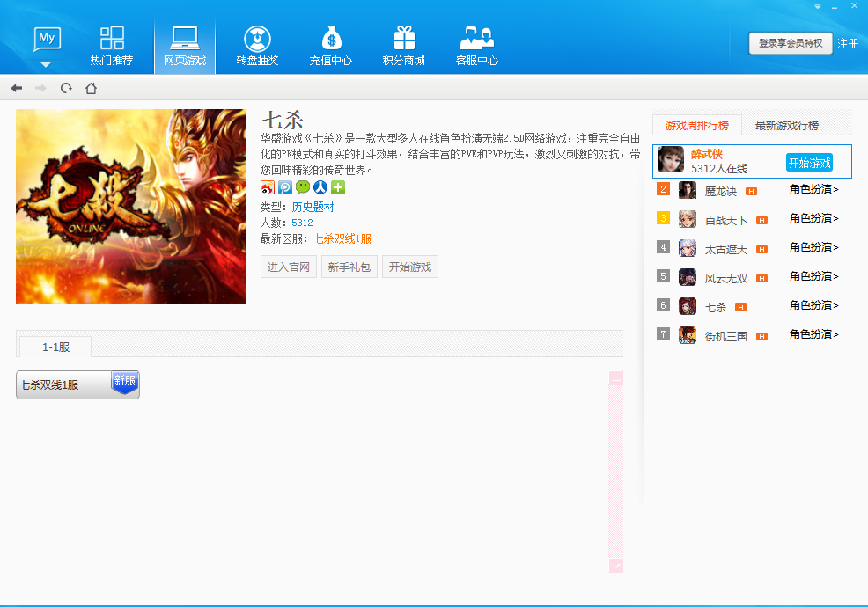Open 街机三国 in ranking list
868x607 pixels.
725,336
